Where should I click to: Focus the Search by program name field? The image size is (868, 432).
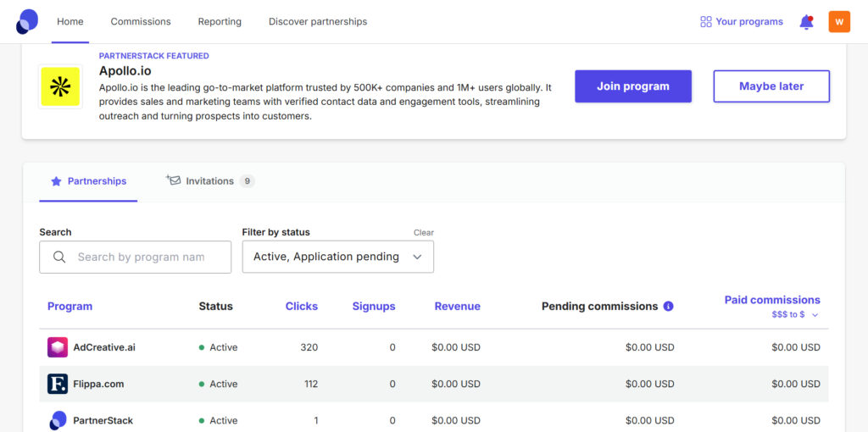135,257
